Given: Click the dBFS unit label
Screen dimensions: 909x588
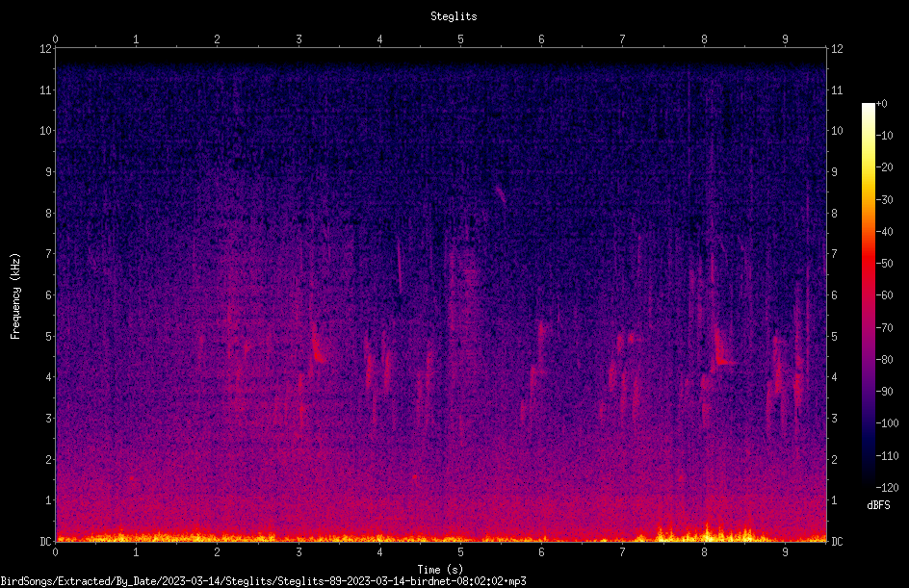Looking at the screenshot, I should 878,505.
